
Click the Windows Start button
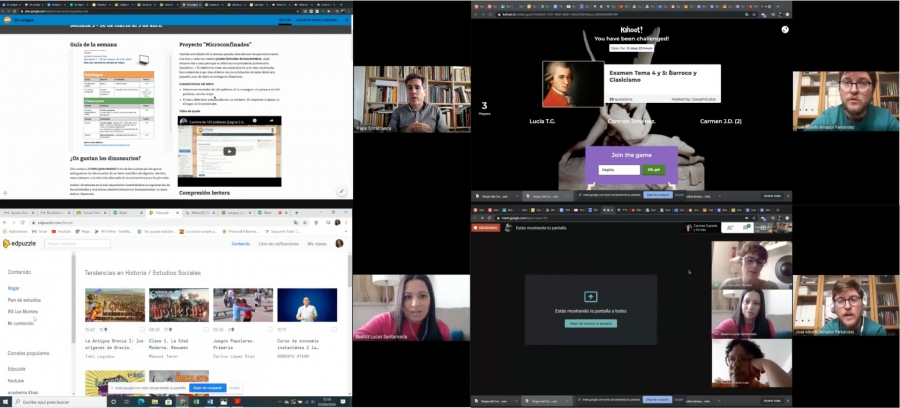pyautogui.click(x=6, y=402)
